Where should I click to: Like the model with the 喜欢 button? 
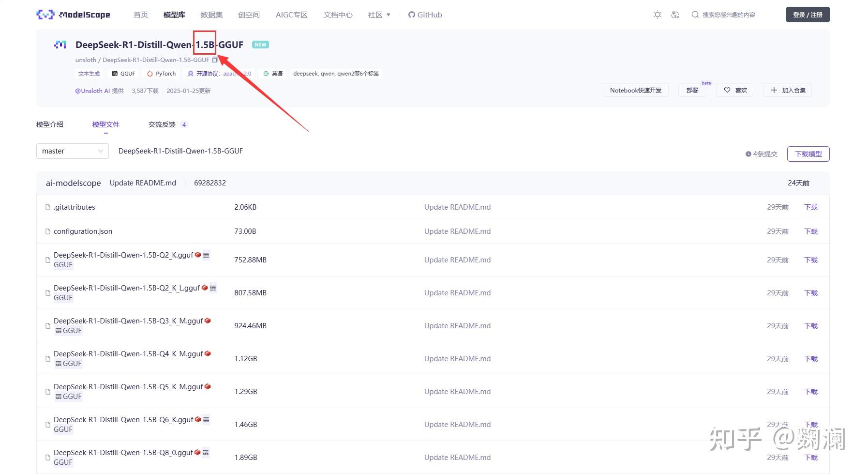(735, 90)
